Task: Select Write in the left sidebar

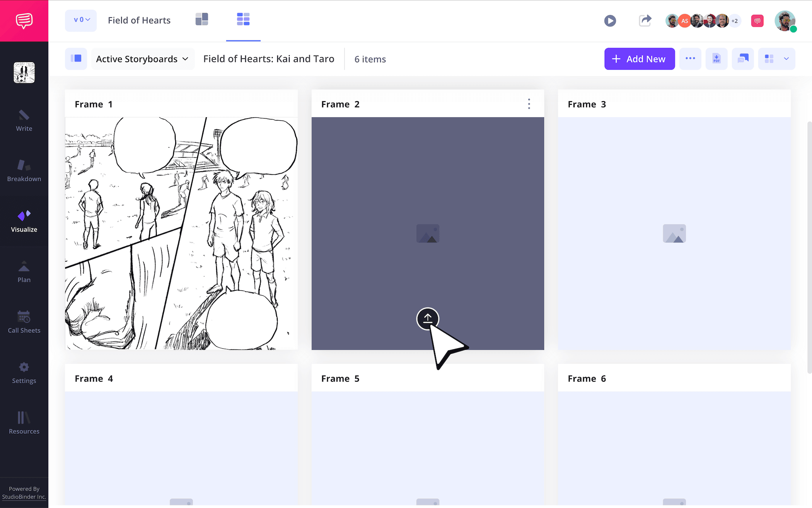Action: [x=24, y=121]
